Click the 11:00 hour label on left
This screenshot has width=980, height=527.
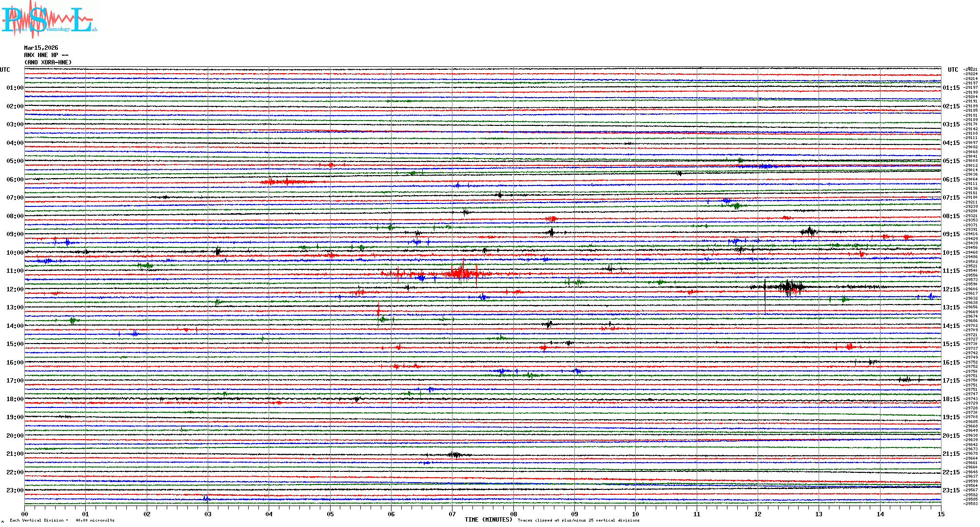click(x=15, y=271)
